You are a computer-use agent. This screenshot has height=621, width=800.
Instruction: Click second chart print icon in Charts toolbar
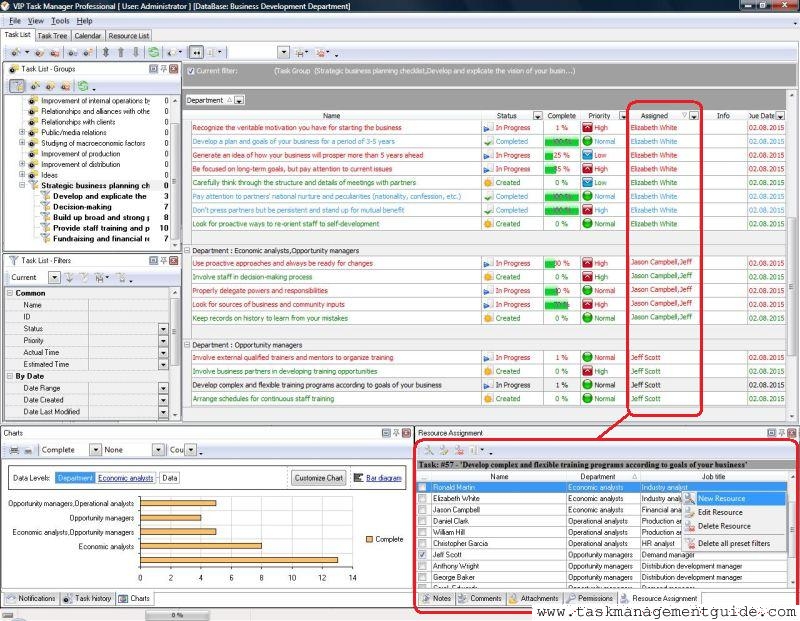[28, 450]
